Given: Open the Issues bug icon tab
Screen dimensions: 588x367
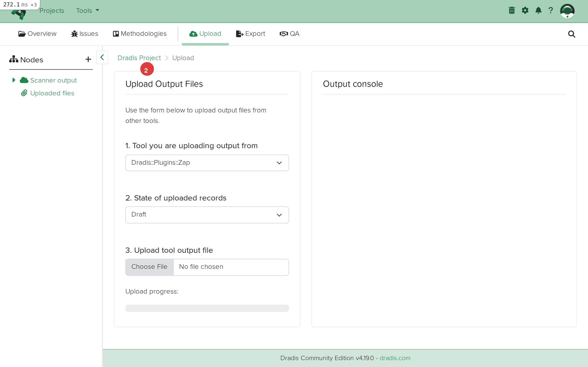Looking at the screenshot, I should click(x=84, y=34).
